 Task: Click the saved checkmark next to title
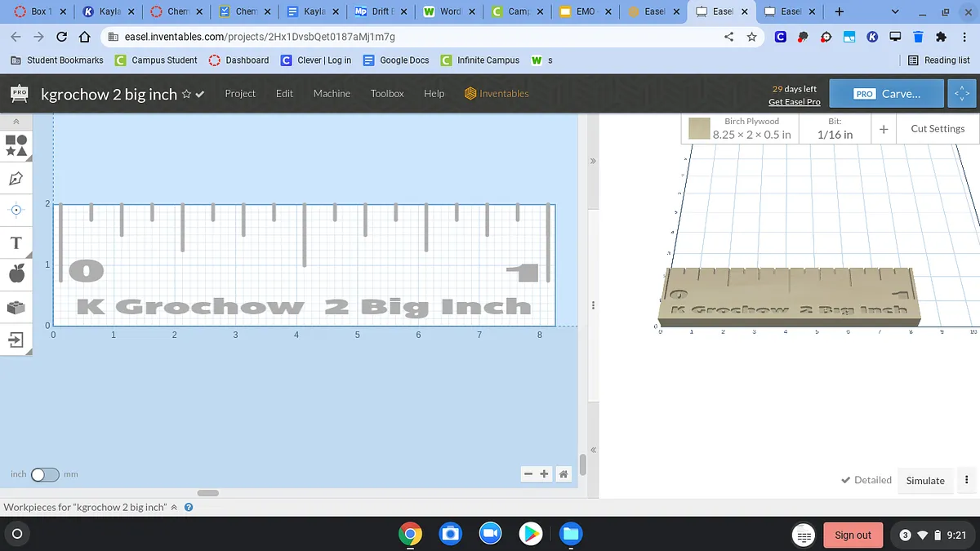point(200,94)
